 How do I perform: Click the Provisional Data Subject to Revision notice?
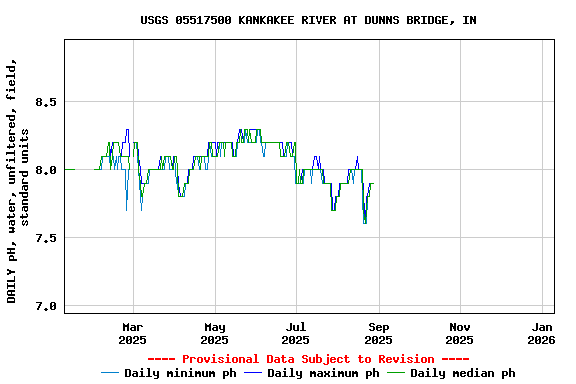pos(308,359)
